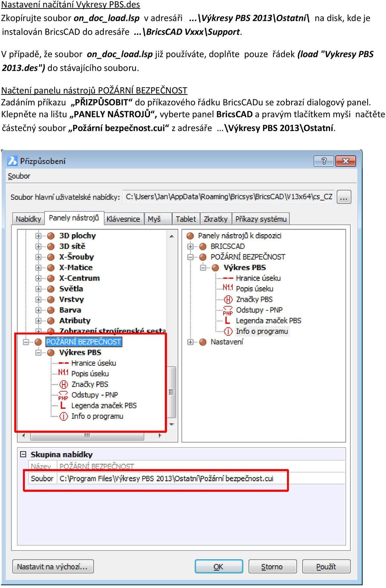Expand Nastavení in available toolbars tree
Screen dimensions: 386x588
coord(190,342)
